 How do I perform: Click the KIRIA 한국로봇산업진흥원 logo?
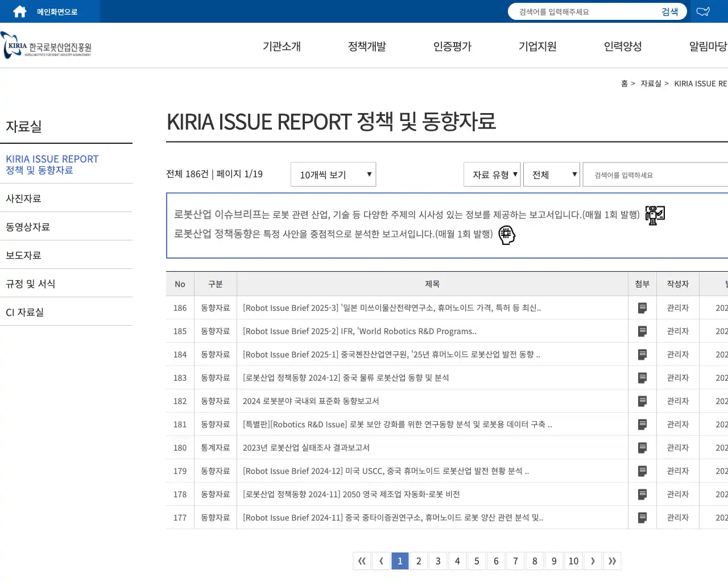[x=45, y=46]
